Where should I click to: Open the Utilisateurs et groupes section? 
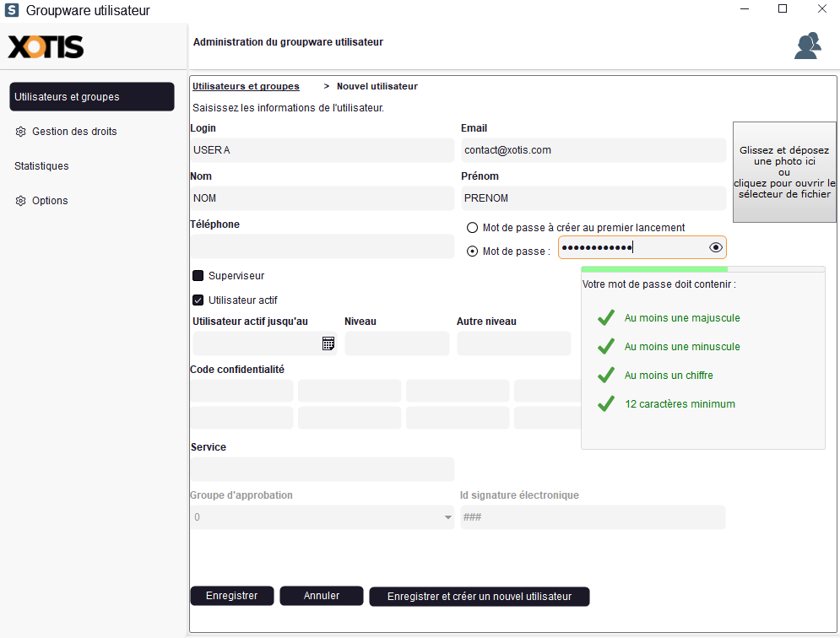point(91,97)
